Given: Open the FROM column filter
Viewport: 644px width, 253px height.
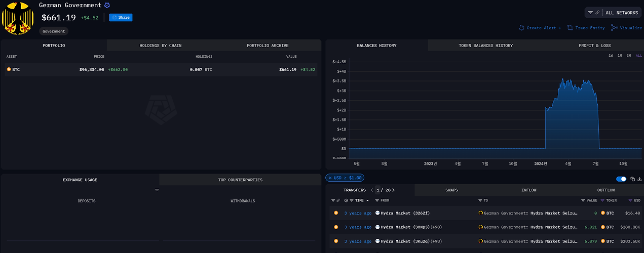Looking at the screenshot, I should [x=377, y=200].
